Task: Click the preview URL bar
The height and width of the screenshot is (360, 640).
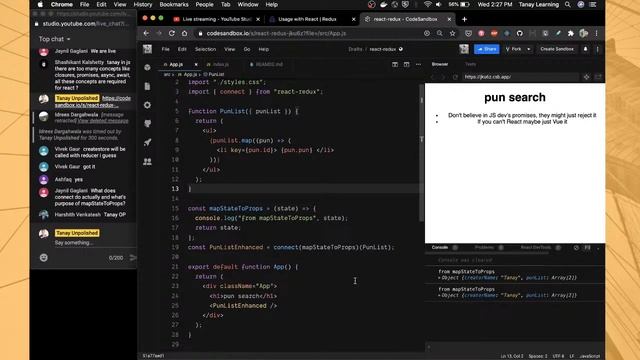Action: 520,77
